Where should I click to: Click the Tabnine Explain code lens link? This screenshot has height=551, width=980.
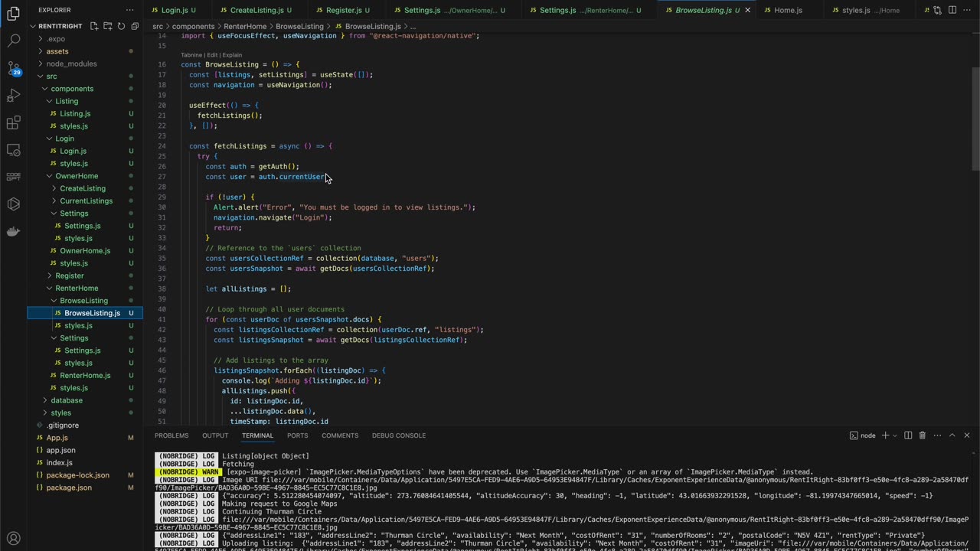pos(232,55)
